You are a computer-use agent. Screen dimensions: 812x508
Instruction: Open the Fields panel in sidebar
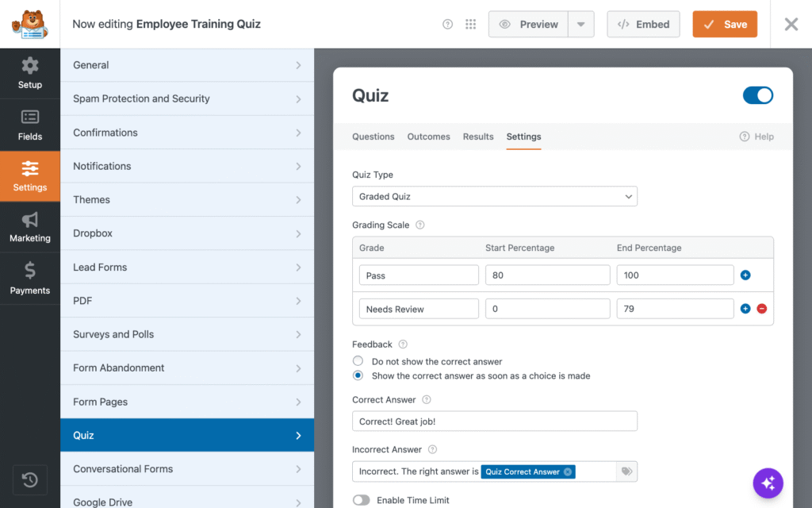[29, 125]
